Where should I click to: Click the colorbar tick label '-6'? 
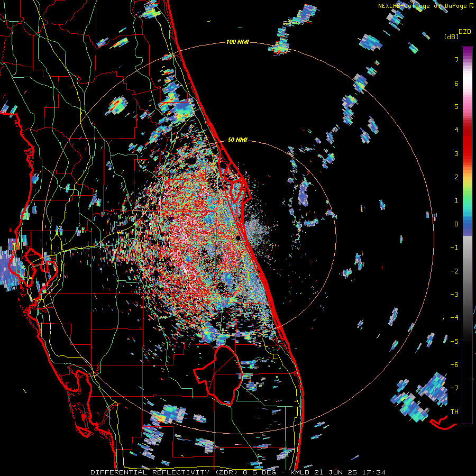pos(454,364)
